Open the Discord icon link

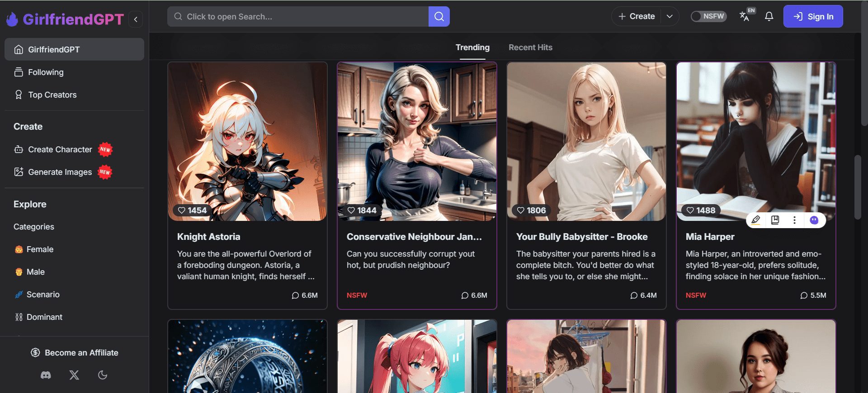click(46, 375)
